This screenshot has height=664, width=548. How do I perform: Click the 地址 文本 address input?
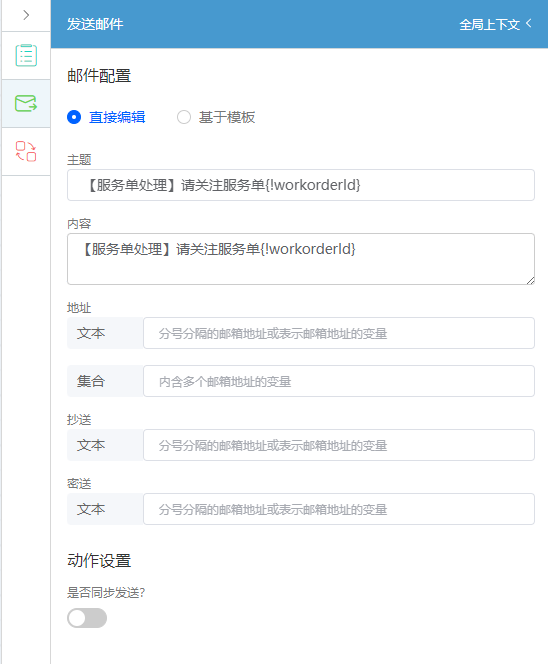pos(339,333)
